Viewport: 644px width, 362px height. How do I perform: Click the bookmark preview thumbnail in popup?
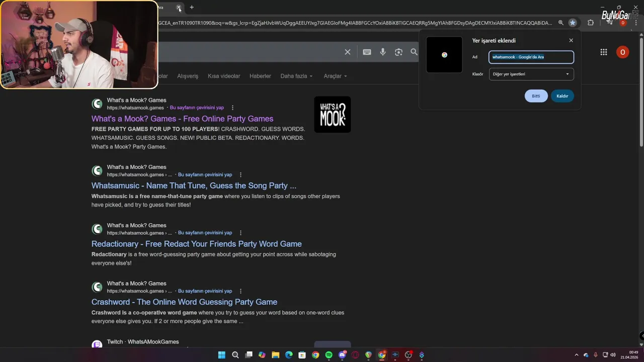click(444, 55)
